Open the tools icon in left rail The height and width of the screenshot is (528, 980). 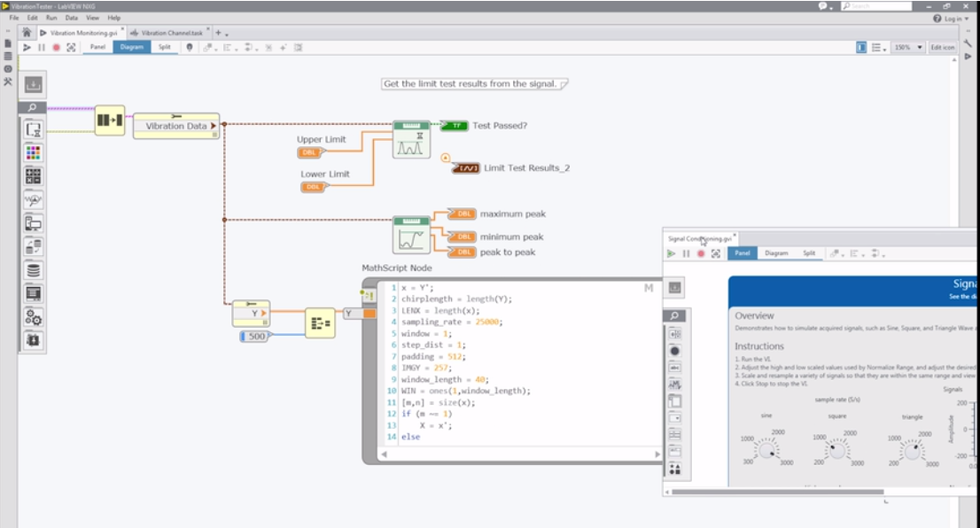click(x=7, y=82)
